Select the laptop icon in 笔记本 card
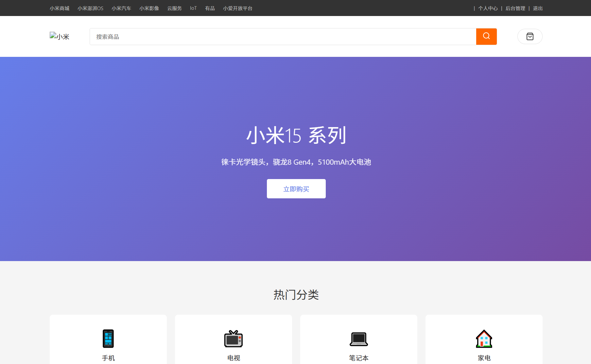The height and width of the screenshot is (364, 591). coord(359,339)
